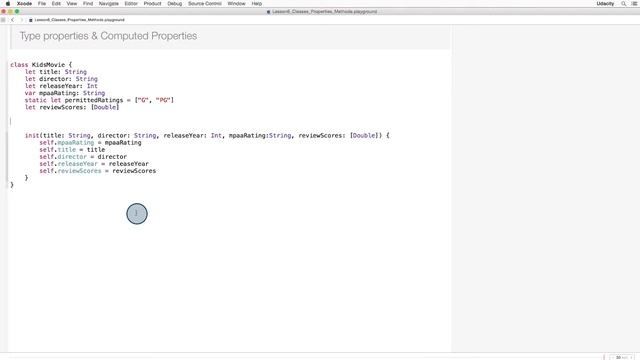Open the Window menu

click(236, 3)
